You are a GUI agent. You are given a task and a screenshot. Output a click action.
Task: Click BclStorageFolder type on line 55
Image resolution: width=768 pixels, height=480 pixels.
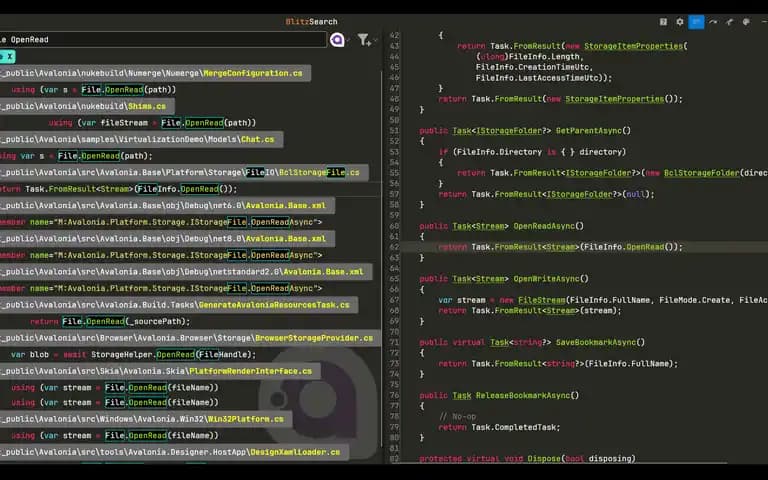click(701, 173)
